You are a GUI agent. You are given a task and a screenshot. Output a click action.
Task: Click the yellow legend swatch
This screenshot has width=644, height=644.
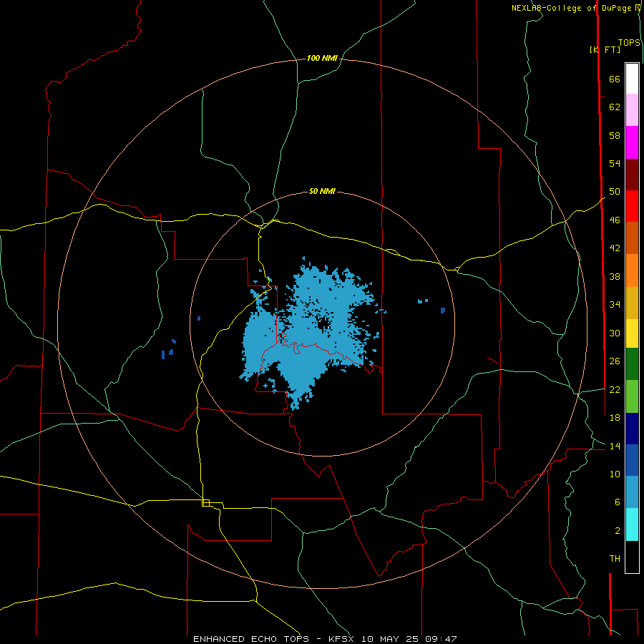[x=632, y=333]
